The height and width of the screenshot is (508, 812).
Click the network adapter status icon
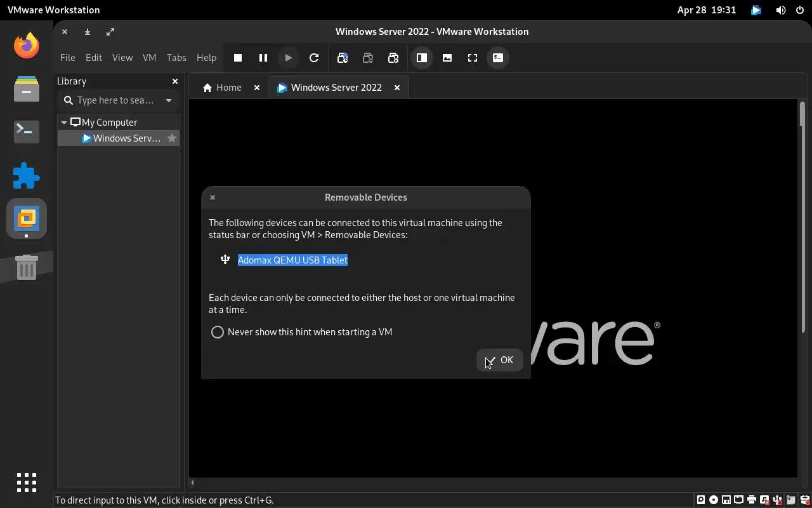(739, 500)
